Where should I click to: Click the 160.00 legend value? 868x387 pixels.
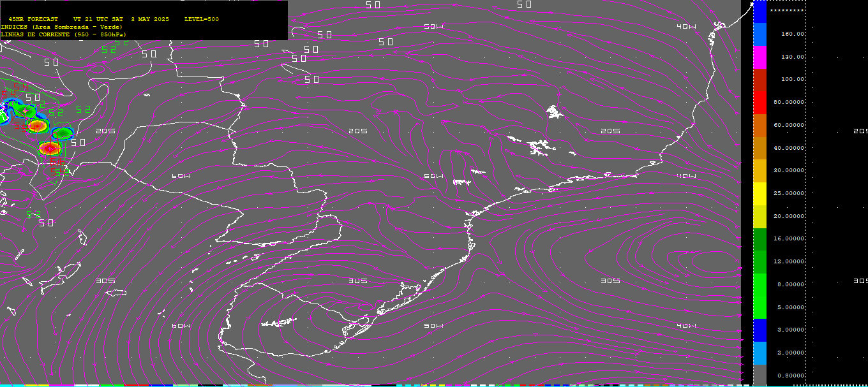793,34
